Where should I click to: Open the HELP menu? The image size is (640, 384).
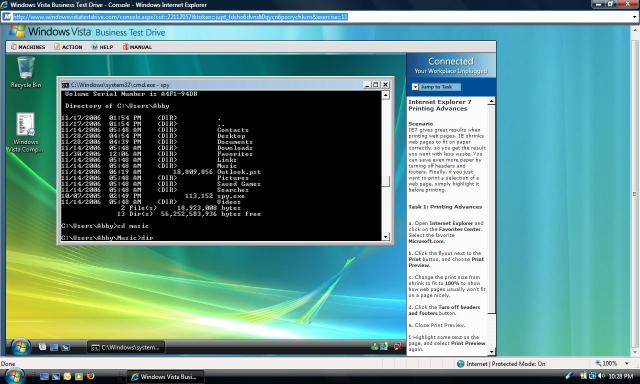pyautogui.click(x=102, y=47)
